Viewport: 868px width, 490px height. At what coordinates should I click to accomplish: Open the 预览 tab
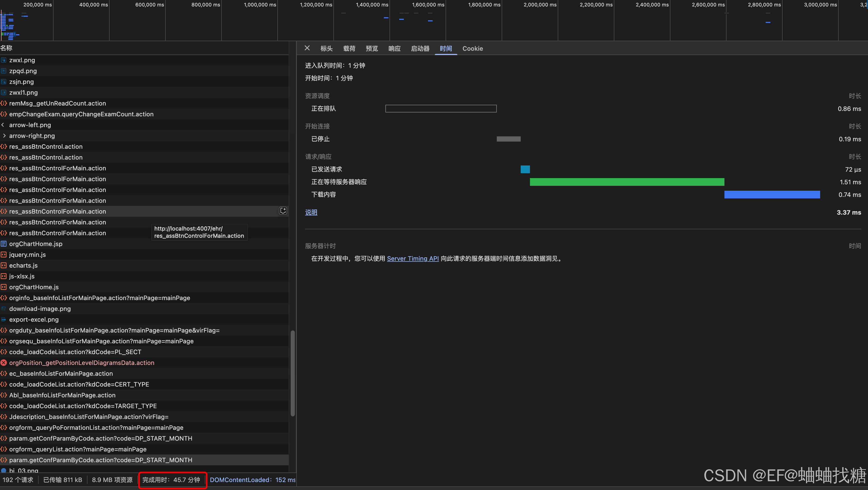[x=372, y=49]
